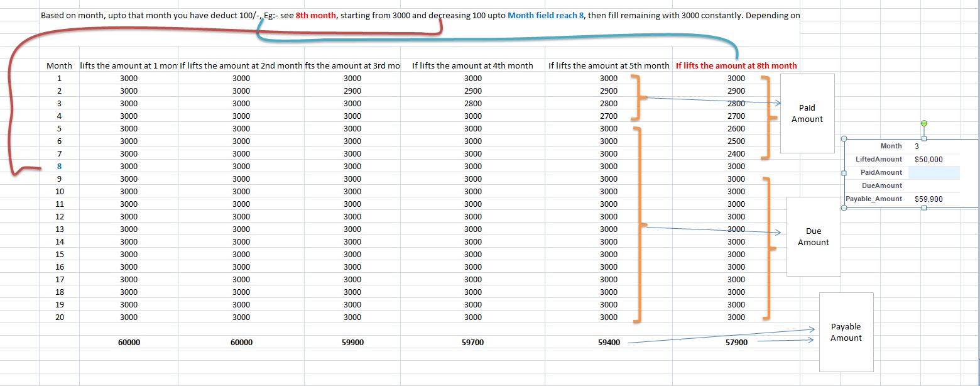
Task: Click header 'If lifts the amount at 4th month'
Action: 472,65
